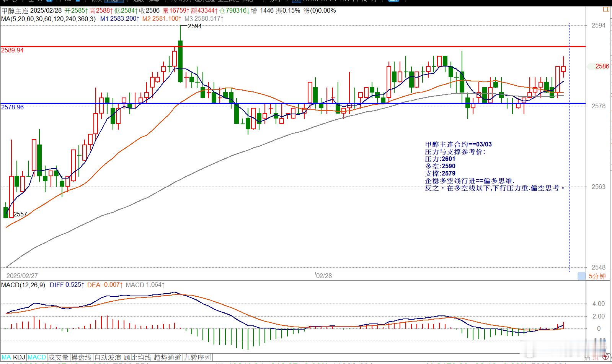
Task: Click the 压力:2601 annotation line
Action: 440,159
